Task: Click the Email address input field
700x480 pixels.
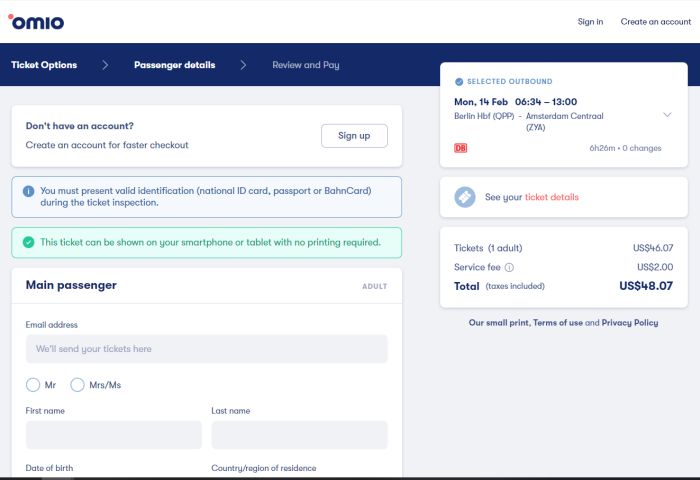Action: [207, 349]
